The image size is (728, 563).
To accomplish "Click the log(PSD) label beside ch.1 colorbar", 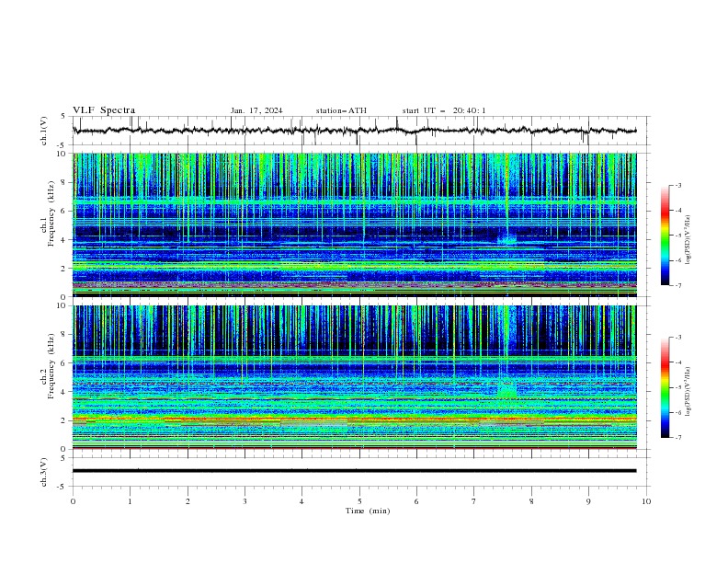I will pyautogui.click(x=688, y=240).
